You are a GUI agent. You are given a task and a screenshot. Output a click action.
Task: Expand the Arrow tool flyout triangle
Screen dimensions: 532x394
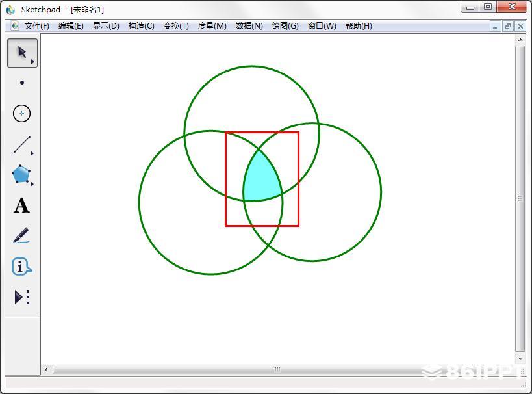click(32, 62)
